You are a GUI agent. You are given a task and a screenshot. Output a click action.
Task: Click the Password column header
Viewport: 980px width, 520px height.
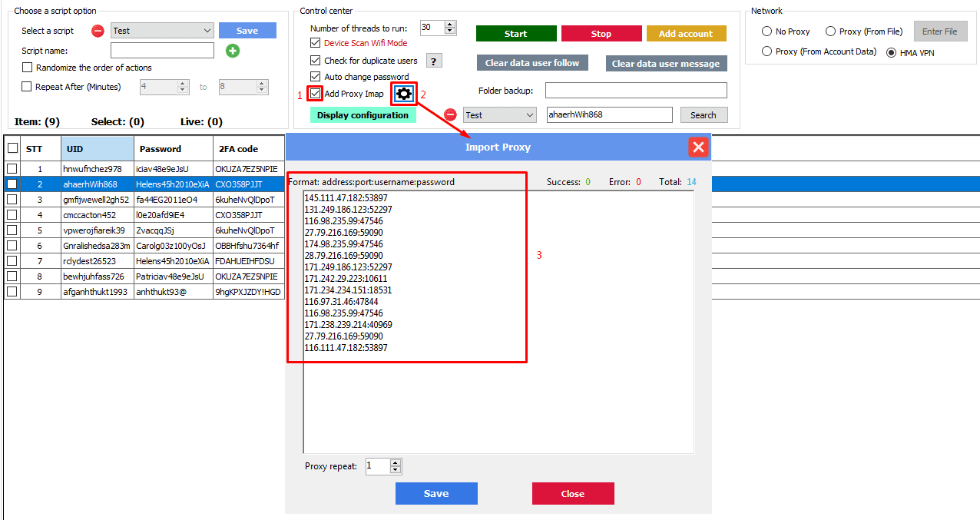[x=173, y=149]
